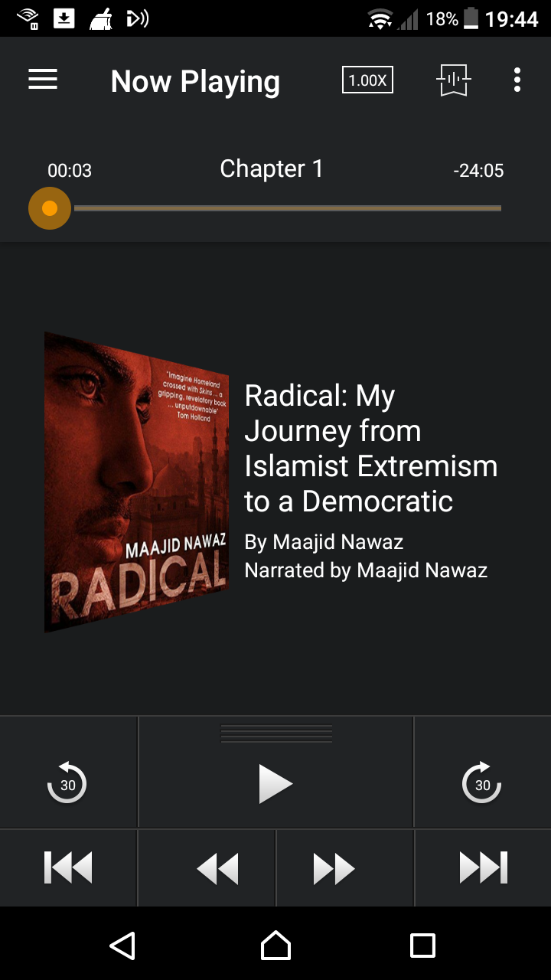This screenshot has width=551, height=980.
Task: Rewind the audiobook
Action: coord(217,869)
